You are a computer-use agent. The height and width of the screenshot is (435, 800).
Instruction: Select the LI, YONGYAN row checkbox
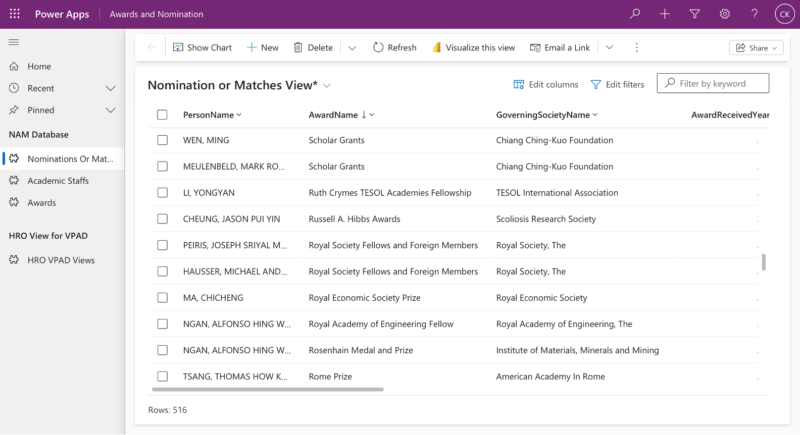[x=162, y=193]
